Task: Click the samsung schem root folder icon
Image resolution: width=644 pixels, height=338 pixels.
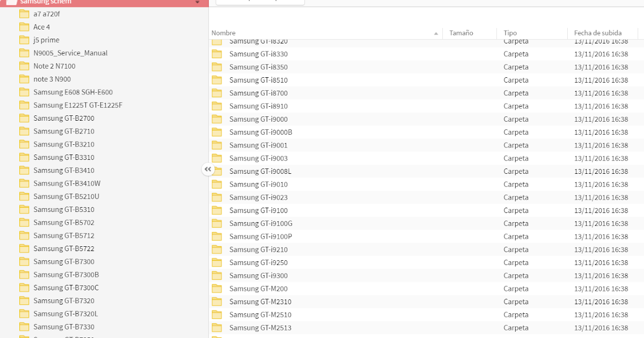Action: (11, 2)
